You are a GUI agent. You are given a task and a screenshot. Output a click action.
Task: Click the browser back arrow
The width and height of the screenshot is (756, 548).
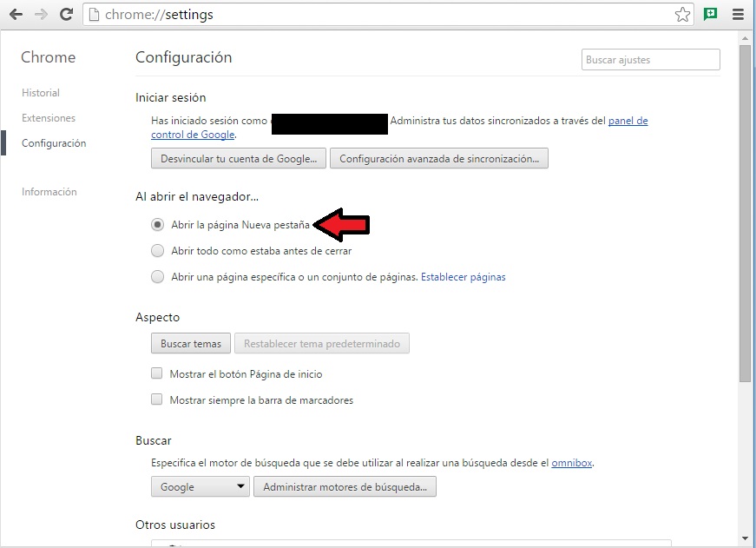point(16,15)
